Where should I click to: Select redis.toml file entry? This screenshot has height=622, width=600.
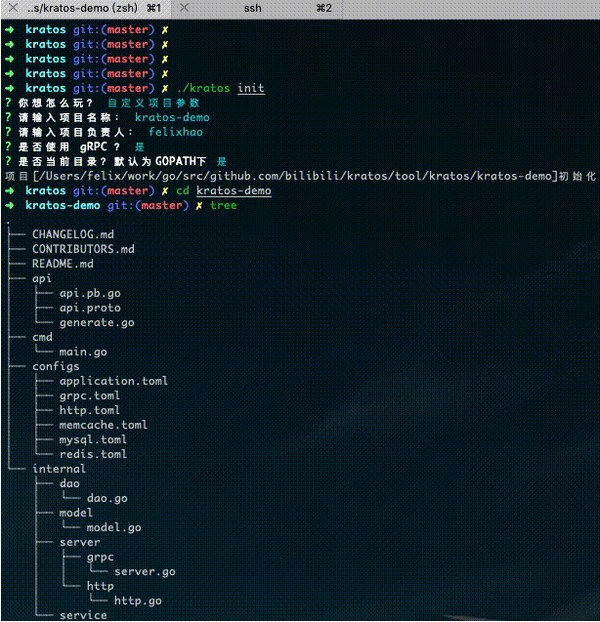point(93,454)
